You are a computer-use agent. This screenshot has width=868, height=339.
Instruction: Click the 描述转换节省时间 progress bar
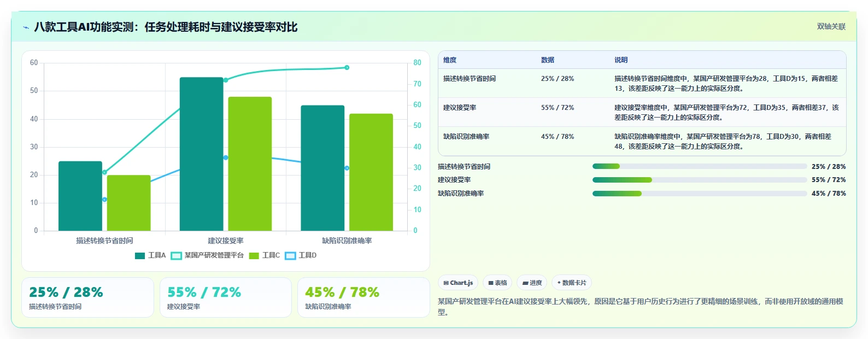point(700,166)
